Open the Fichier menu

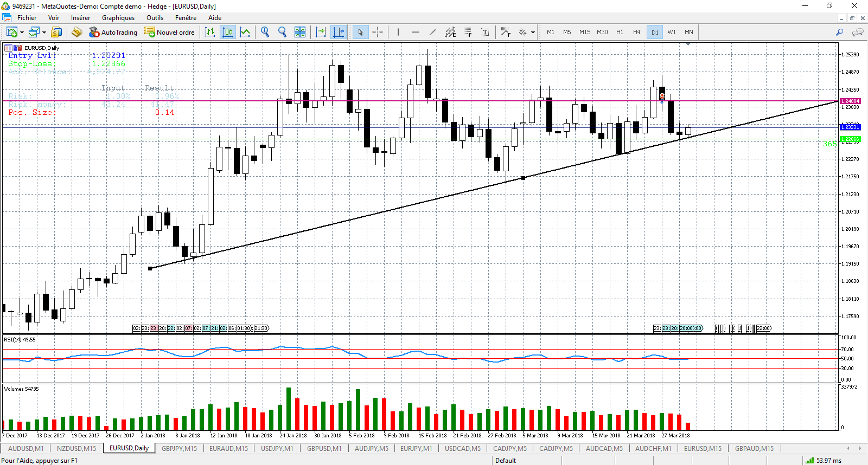point(27,18)
